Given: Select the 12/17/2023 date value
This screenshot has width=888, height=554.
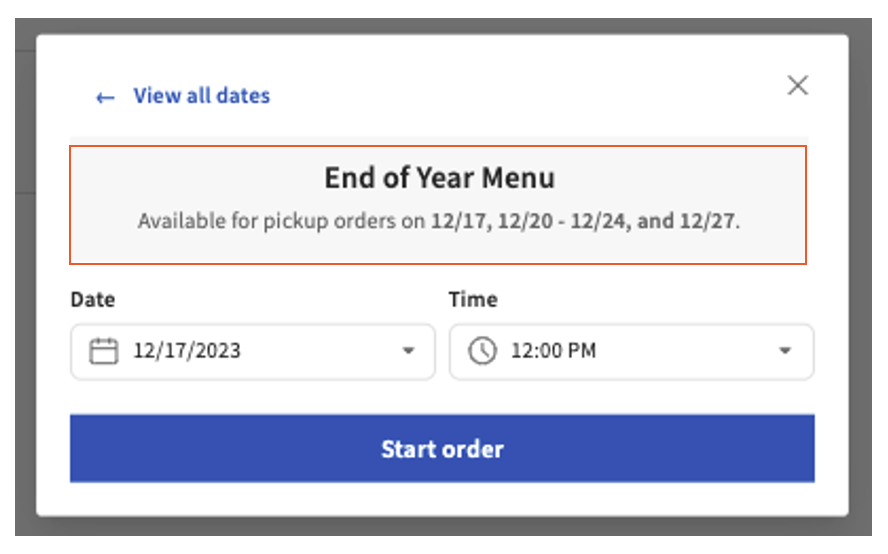Looking at the screenshot, I should click(187, 351).
